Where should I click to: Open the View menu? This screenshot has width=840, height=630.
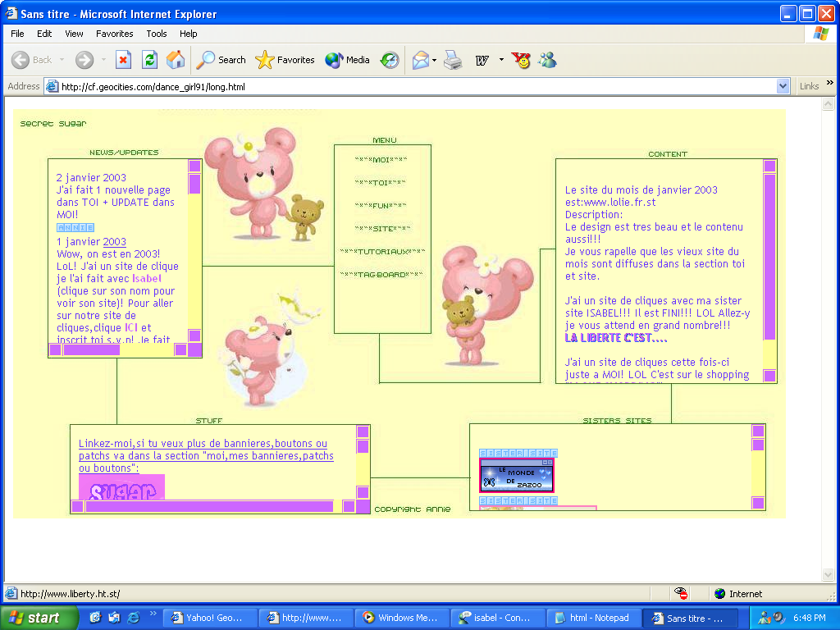tap(74, 34)
